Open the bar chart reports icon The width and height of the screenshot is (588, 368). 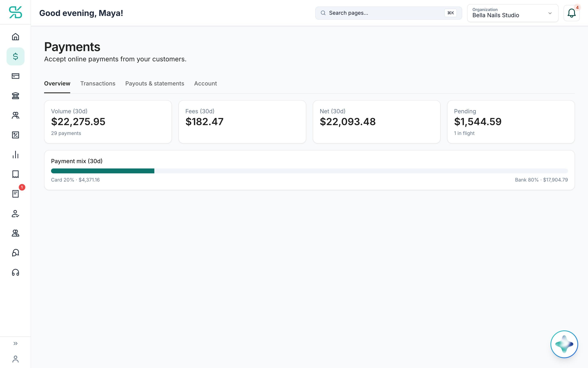tap(15, 155)
